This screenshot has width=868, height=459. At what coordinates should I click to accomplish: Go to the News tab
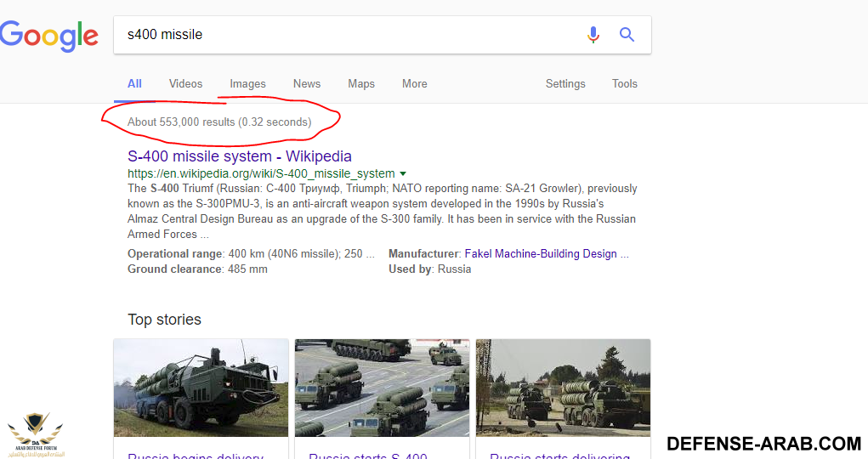(x=307, y=83)
